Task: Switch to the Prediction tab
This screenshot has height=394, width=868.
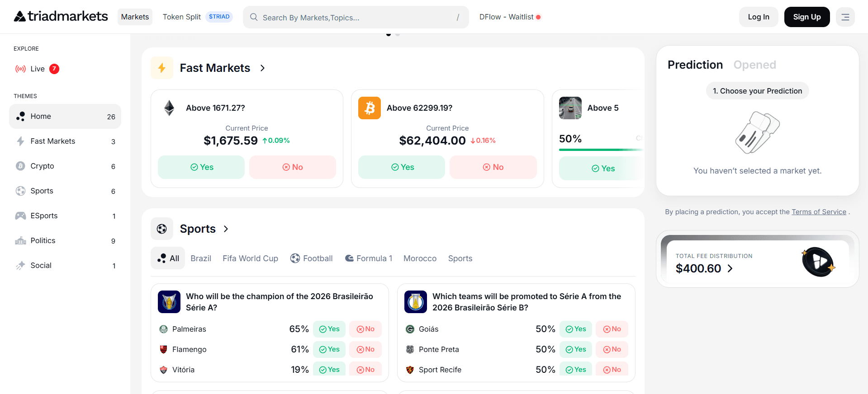Action: 695,65
